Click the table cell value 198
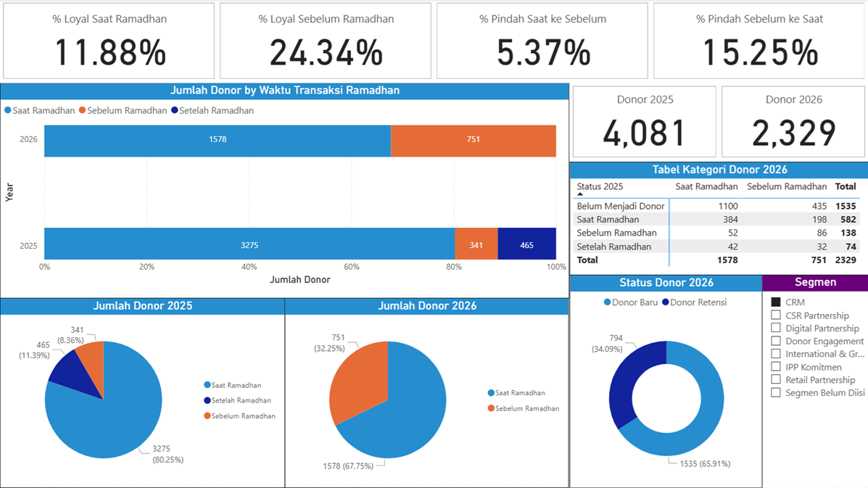 tap(819, 219)
